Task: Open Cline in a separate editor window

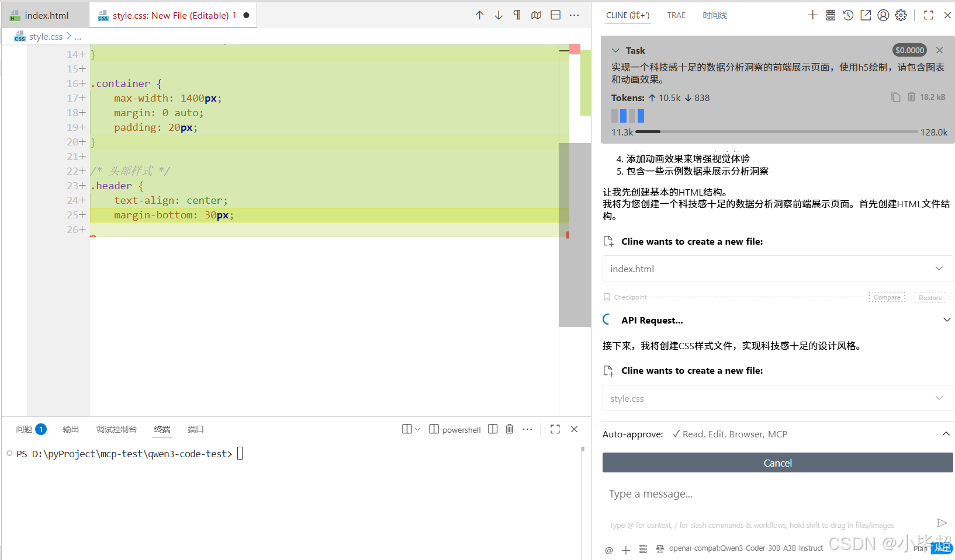Action: tap(866, 15)
